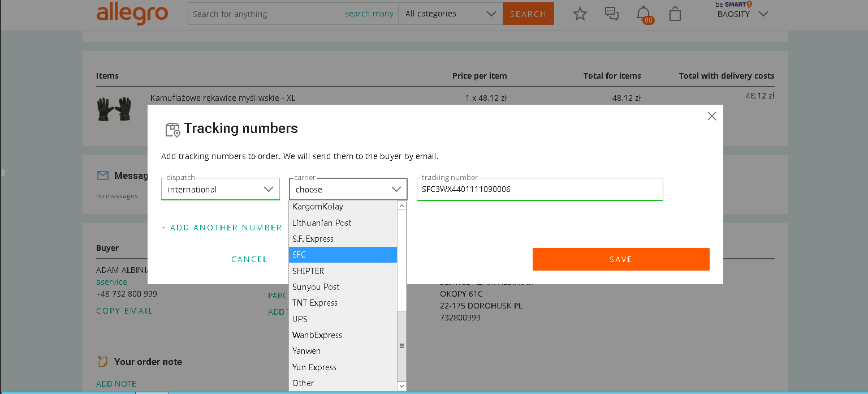
Task: Click the tracking number input field
Action: coord(539,190)
